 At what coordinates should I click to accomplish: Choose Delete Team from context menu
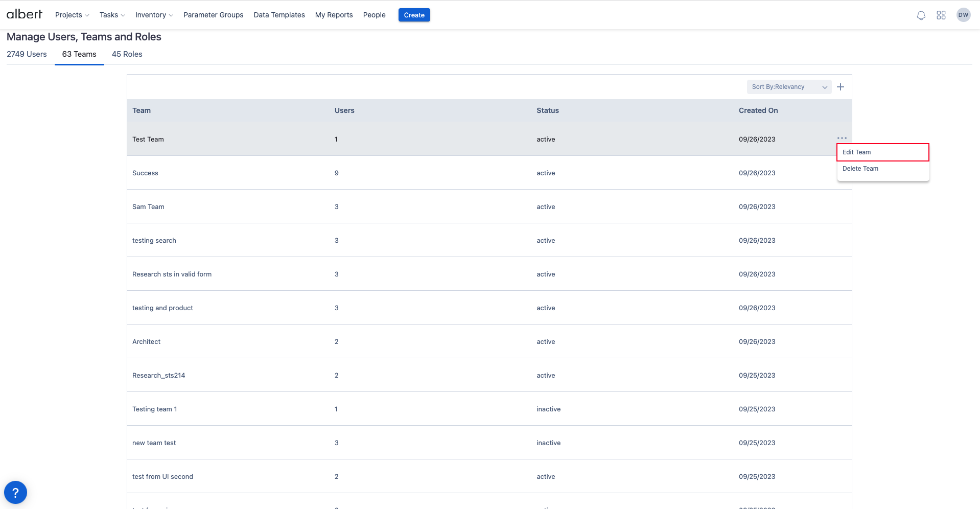click(860, 169)
